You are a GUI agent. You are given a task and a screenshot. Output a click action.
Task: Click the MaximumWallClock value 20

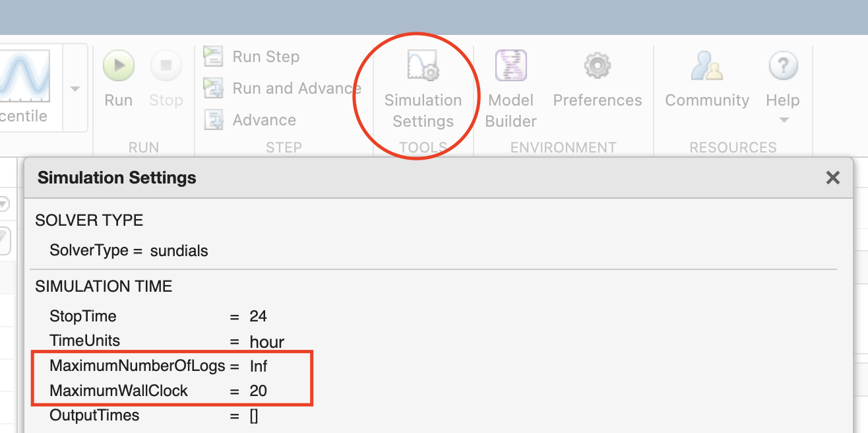point(258,391)
